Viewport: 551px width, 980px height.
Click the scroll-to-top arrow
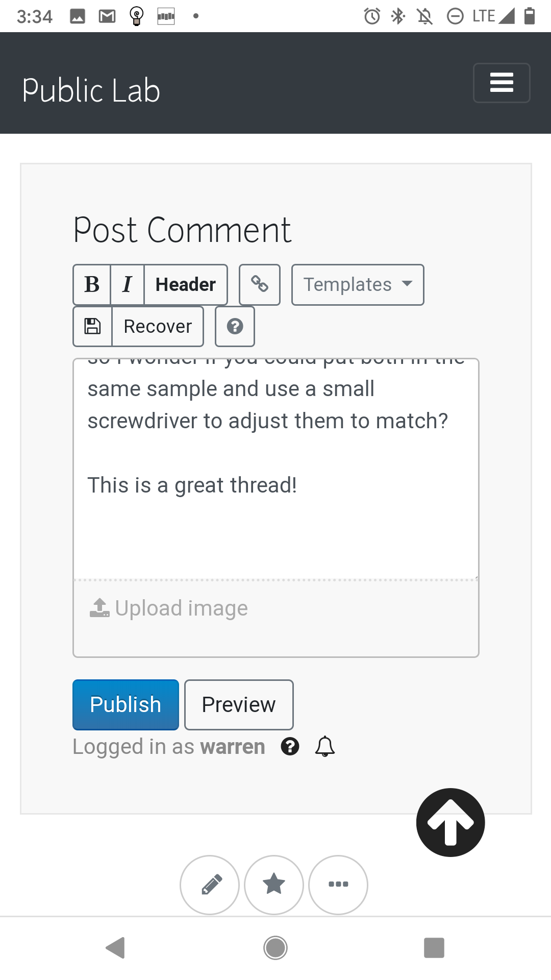pos(449,822)
